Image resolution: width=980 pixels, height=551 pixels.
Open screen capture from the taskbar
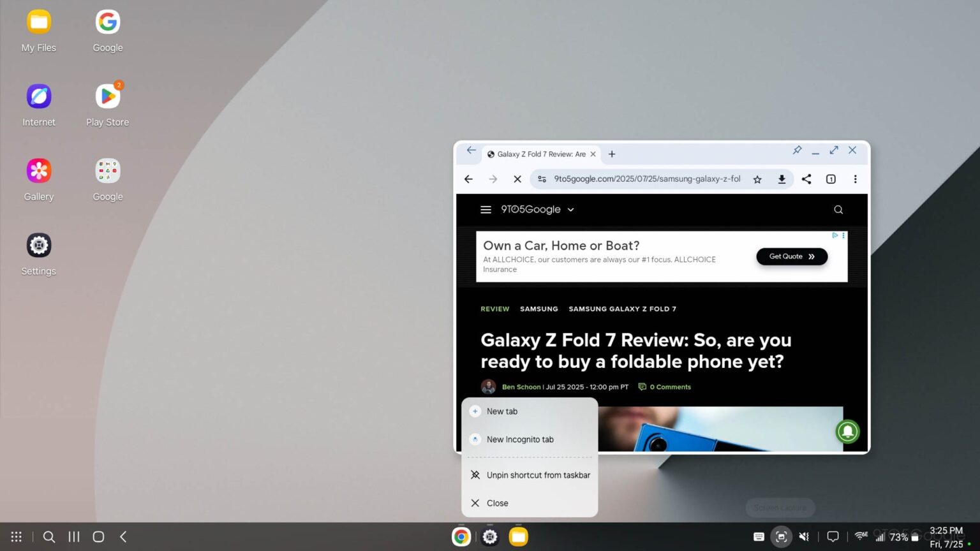781,536
